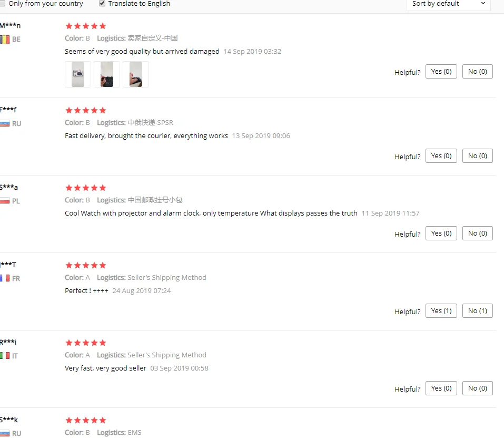Click the star rating on the 'Perfect ! ++++' review

(x=85, y=265)
